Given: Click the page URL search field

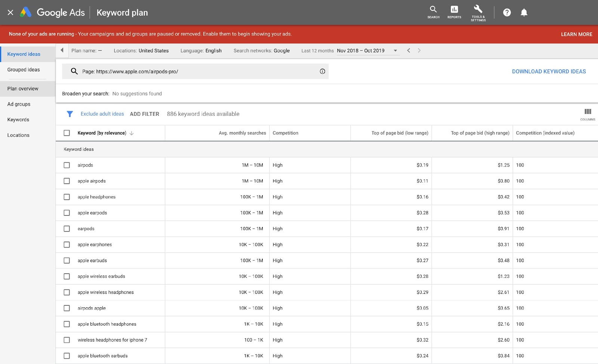Looking at the screenshot, I should (195, 71).
